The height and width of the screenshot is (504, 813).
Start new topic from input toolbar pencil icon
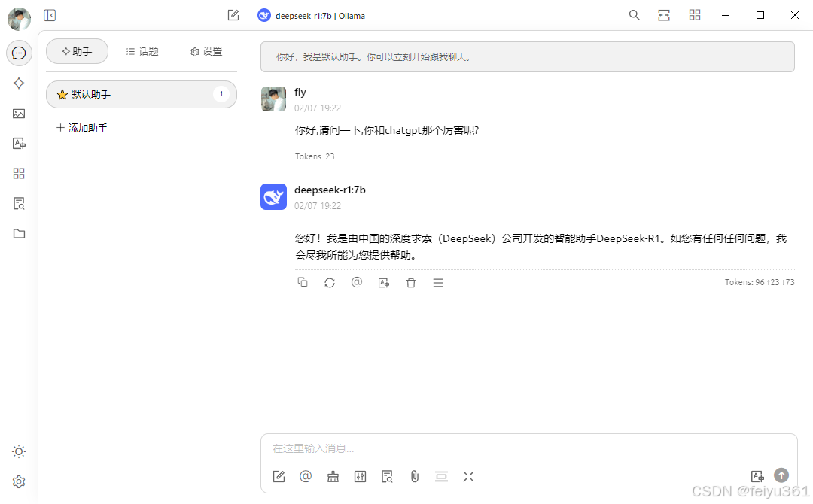coord(279,477)
